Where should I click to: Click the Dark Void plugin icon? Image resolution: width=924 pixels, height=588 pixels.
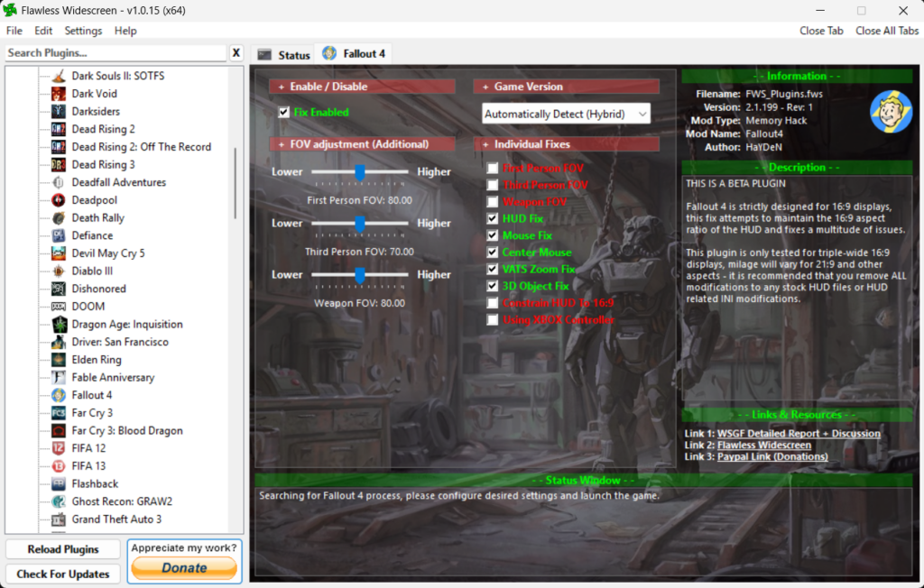click(59, 94)
